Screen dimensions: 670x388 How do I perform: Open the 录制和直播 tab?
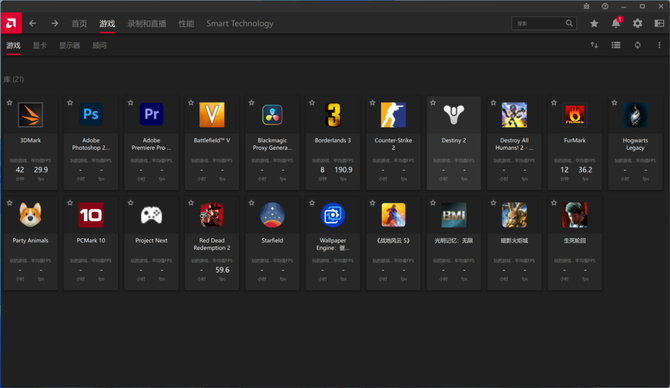coord(147,24)
